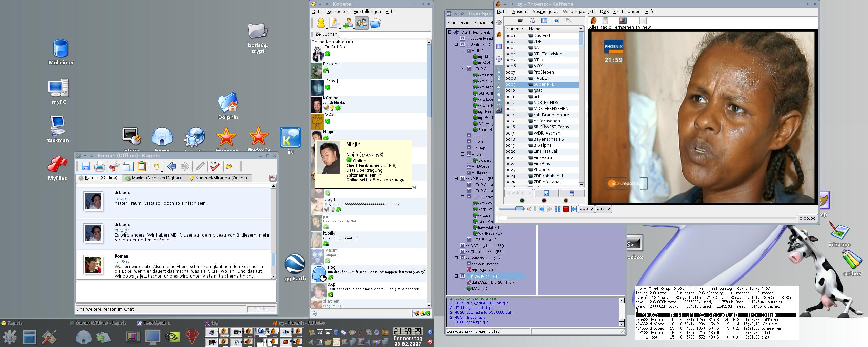
Task: Click the blue info icon in Kaffeine DVB toolbar
Action: (556, 21)
